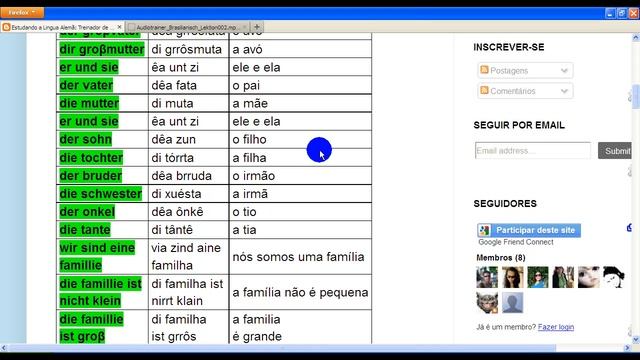Click the 'di muta' pronunciation cell
640x360 pixels.
(189, 103)
